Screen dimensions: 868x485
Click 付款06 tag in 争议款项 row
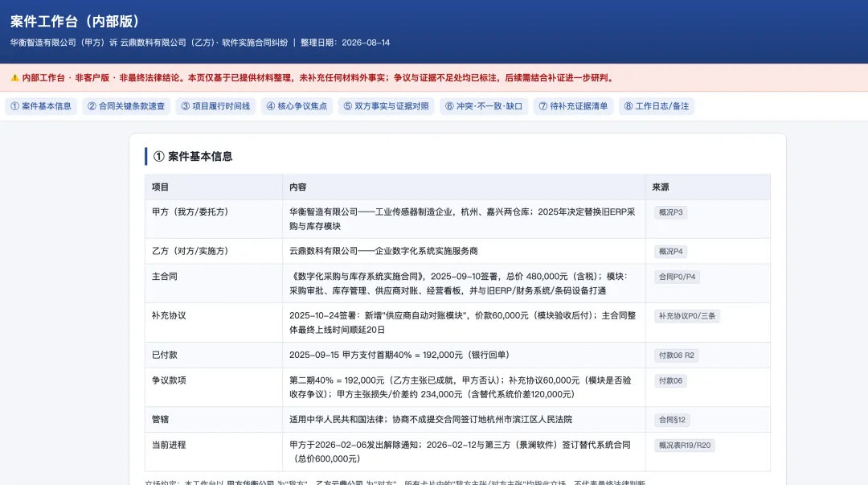[x=670, y=380]
